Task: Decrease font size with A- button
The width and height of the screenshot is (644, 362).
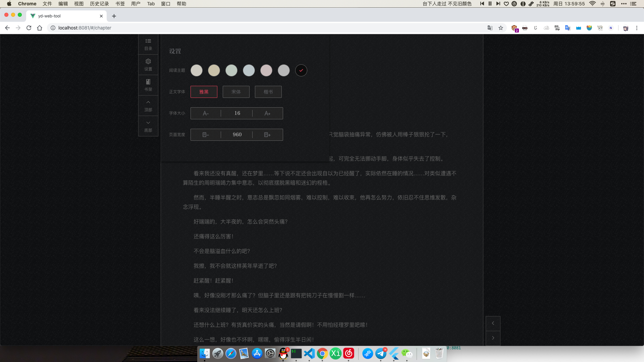Action: point(206,113)
